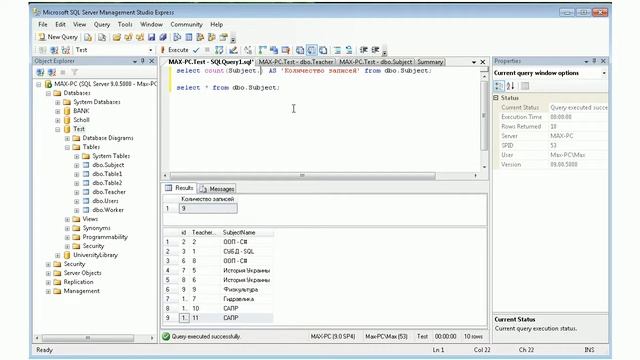Comment out the selected lines
Viewport: 640px width, 360px height.
pos(337,50)
